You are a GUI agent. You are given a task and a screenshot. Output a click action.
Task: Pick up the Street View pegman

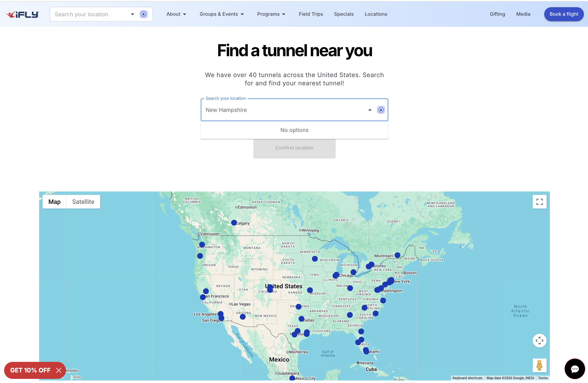(x=539, y=365)
